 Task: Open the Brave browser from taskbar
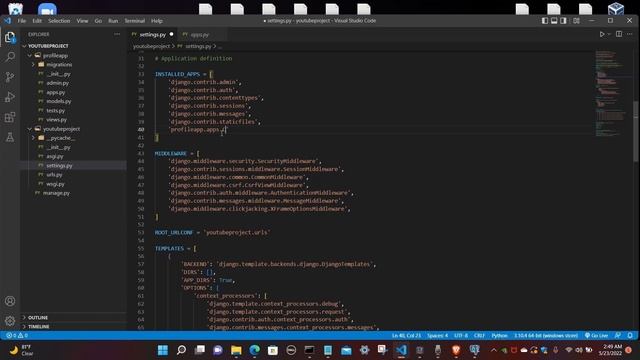[x=456, y=350]
